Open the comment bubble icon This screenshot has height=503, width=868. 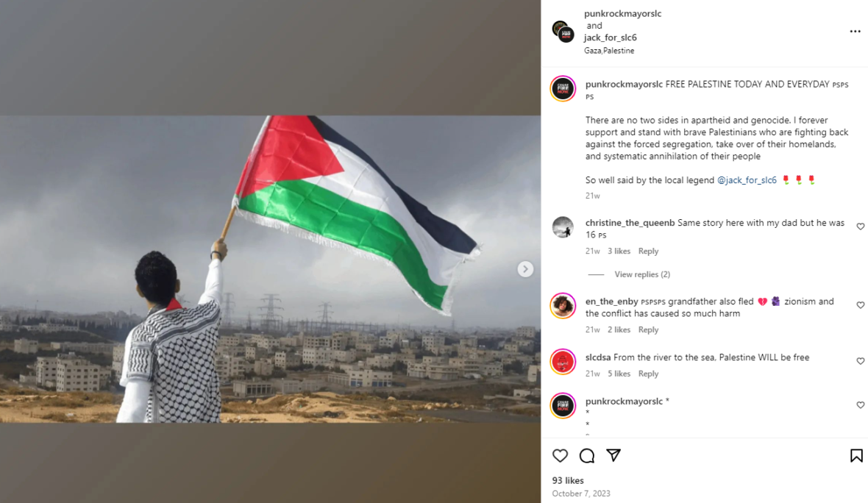pyautogui.click(x=587, y=455)
